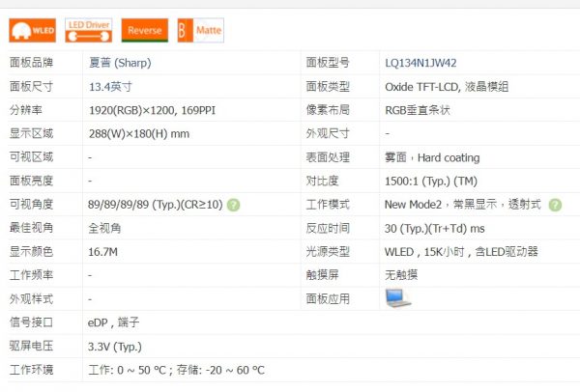Click the WLED backlight badge icon

[x=33, y=30]
